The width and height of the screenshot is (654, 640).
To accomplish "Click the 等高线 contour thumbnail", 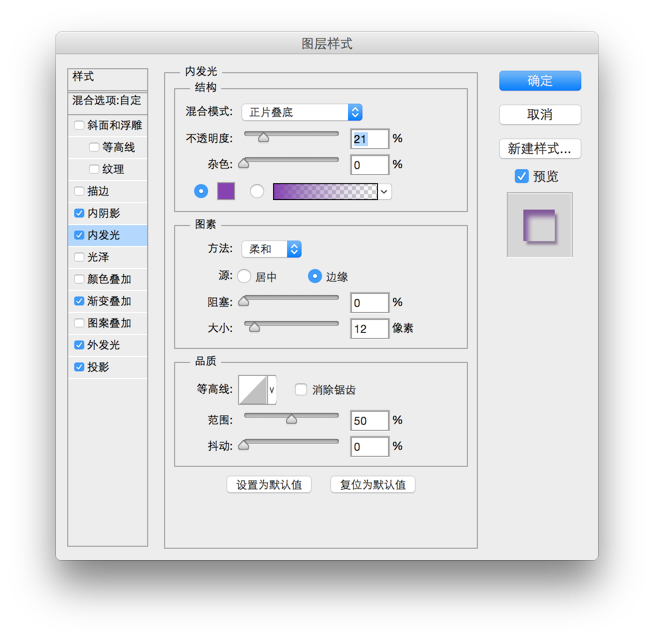I will click(253, 390).
